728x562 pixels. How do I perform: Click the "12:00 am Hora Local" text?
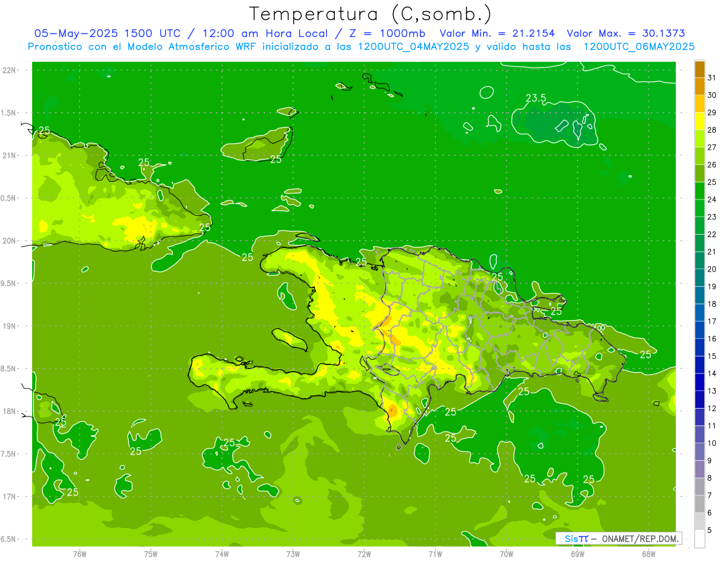point(264,33)
